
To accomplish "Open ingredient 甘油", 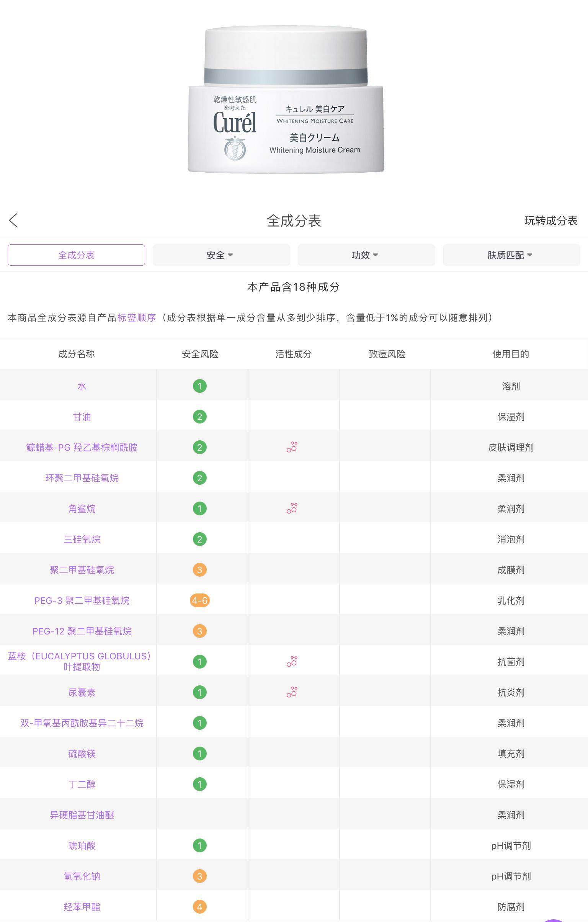I will 82,417.
